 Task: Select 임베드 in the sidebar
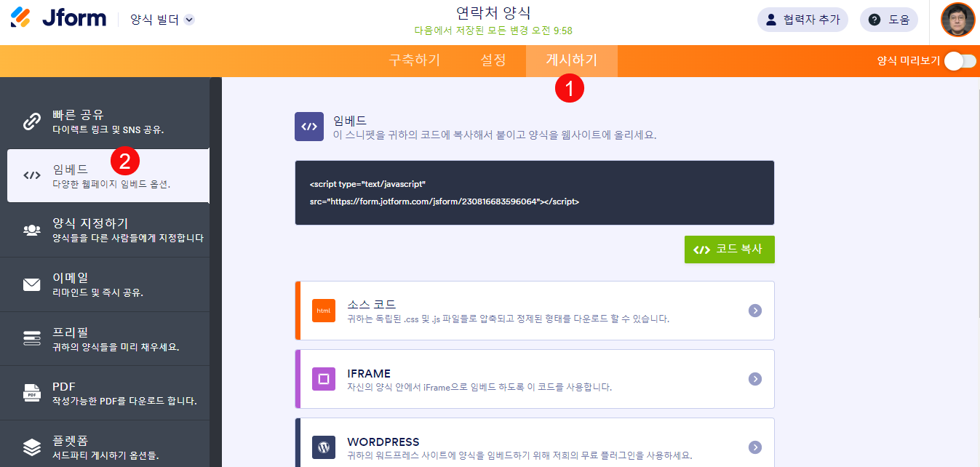click(x=108, y=176)
